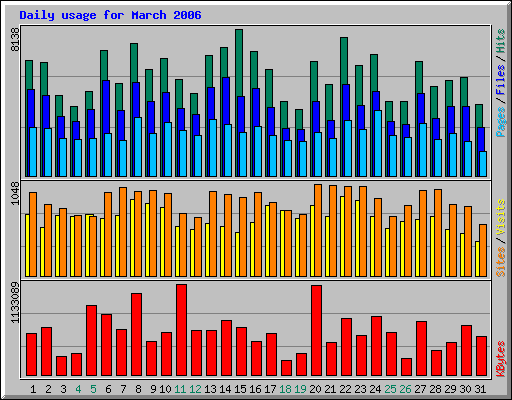
Task: Click the Pages legend label
Action: point(501,122)
